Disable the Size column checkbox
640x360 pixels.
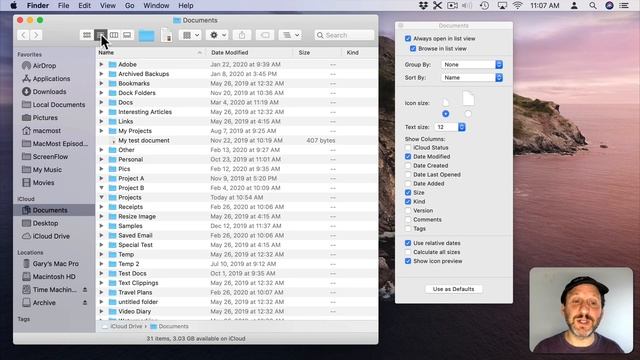408,192
